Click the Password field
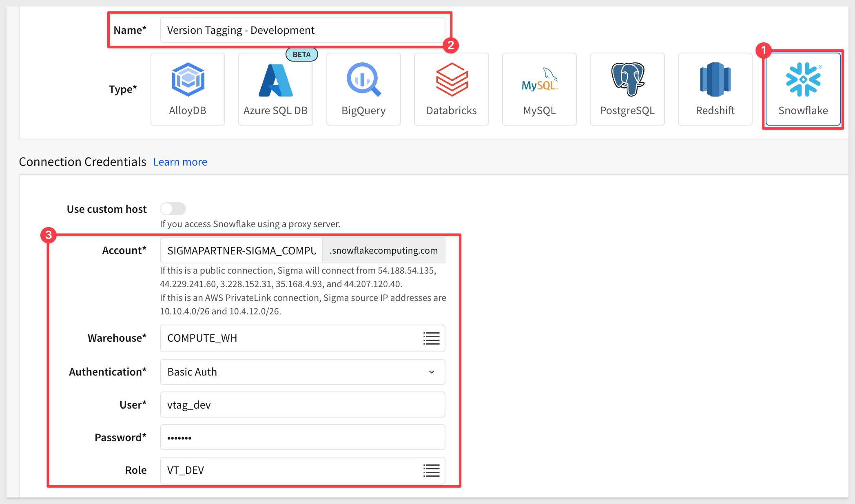855x504 pixels. click(303, 437)
